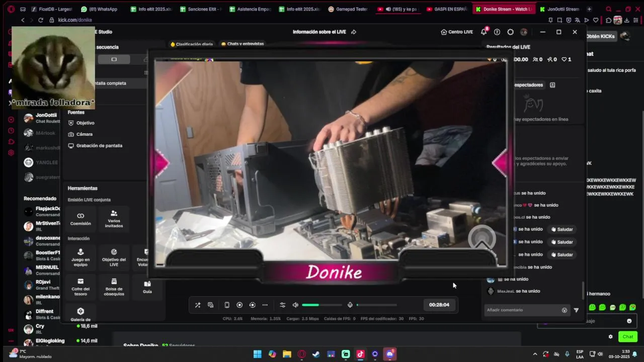Image resolution: width=644 pixels, height=362 pixels.
Task: Open Varios invitados tool
Action: click(114, 219)
